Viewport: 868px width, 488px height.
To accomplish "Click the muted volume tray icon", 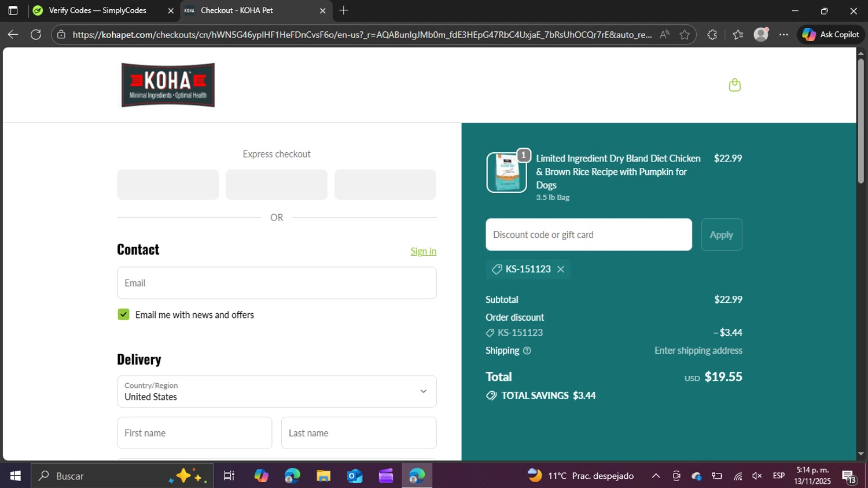I will 757,476.
